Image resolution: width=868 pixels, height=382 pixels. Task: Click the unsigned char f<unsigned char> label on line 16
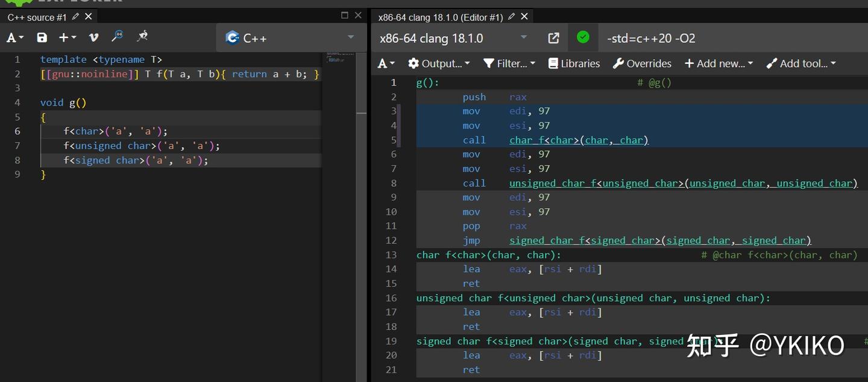click(594, 298)
